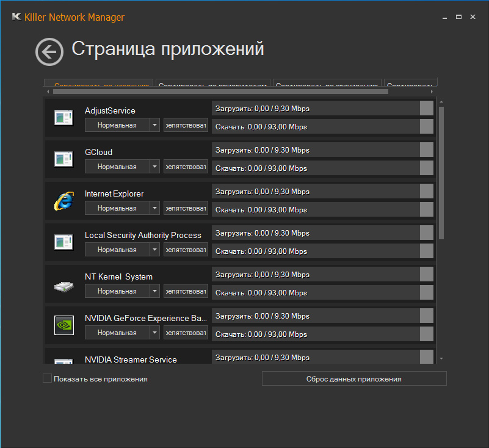This screenshot has height=448, width=489.
Task: Click the vertical scrollbar thumb of the app list
Action: coord(441,173)
